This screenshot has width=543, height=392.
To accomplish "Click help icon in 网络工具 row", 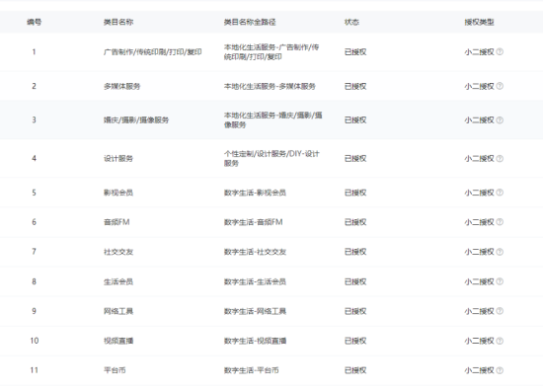I will [x=500, y=311].
